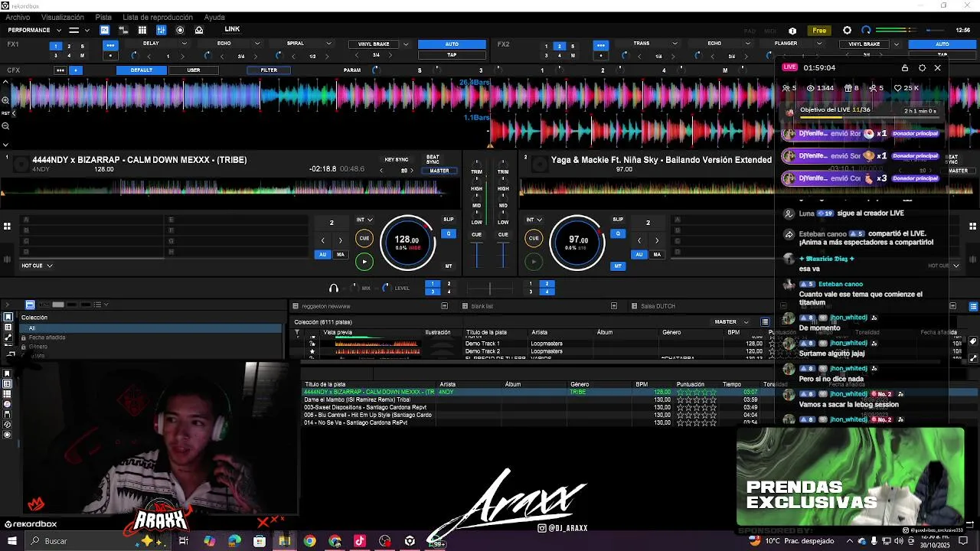Toggle Slip mode on deck 2
Screen dimensions: 980x551
coord(618,220)
